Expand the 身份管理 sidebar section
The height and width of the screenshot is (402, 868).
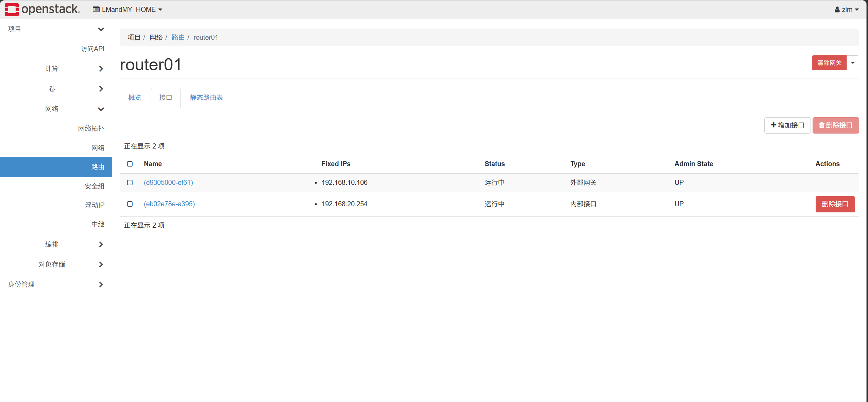[56, 284]
